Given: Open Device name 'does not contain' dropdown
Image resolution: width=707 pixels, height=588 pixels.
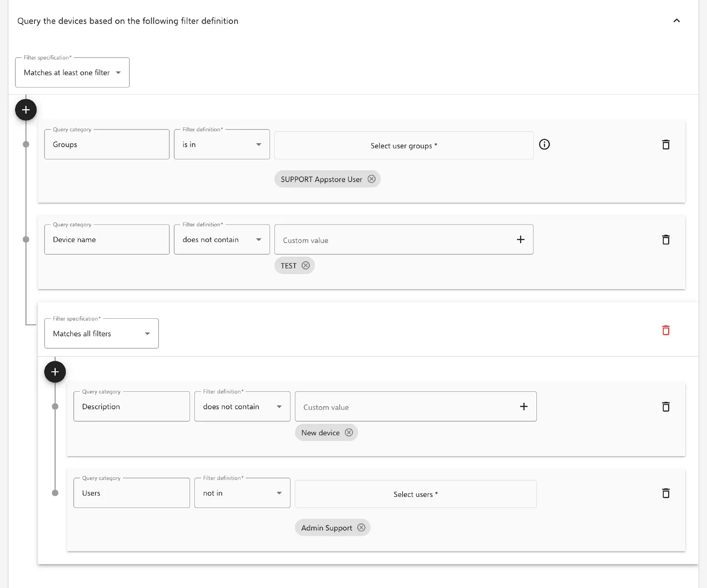Looking at the screenshot, I should point(222,240).
